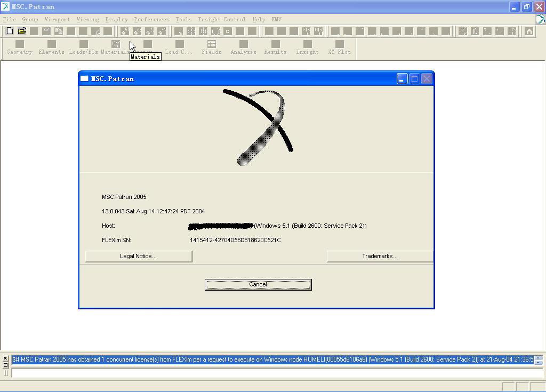Click the Legal Notice... button

point(139,256)
